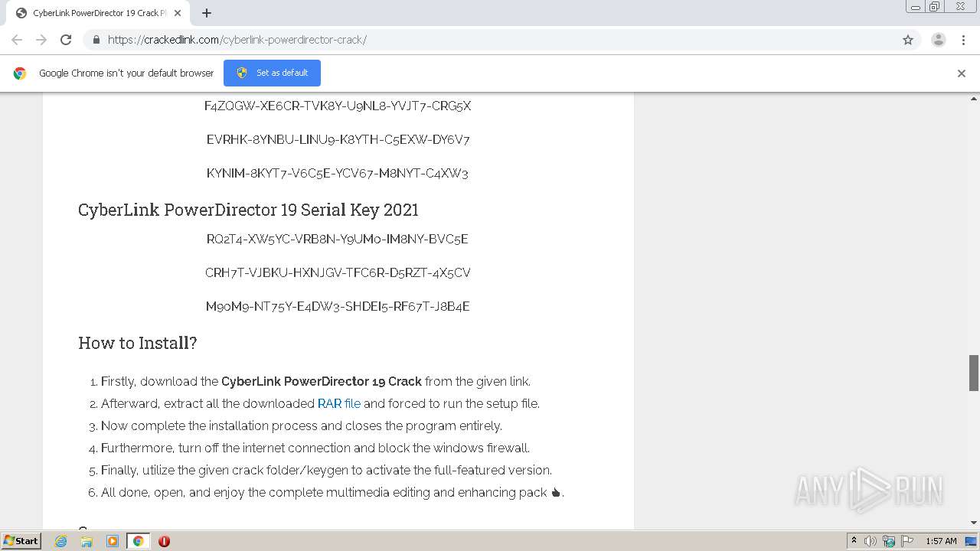Click bold text CyberLink PowerDirector 19 Crack
The height and width of the screenshot is (551, 980).
(322, 381)
